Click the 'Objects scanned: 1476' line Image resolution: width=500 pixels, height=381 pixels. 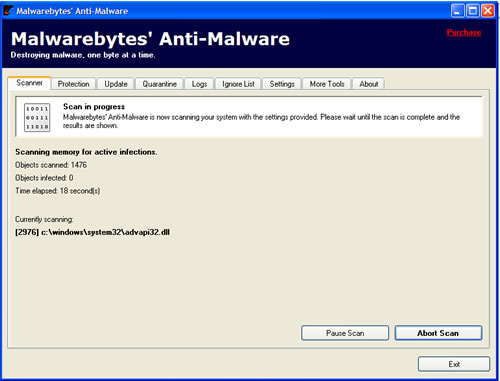[x=51, y=165]
